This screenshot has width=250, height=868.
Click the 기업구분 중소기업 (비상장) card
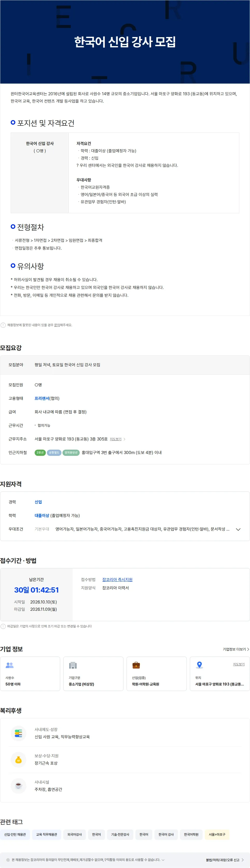93,674
